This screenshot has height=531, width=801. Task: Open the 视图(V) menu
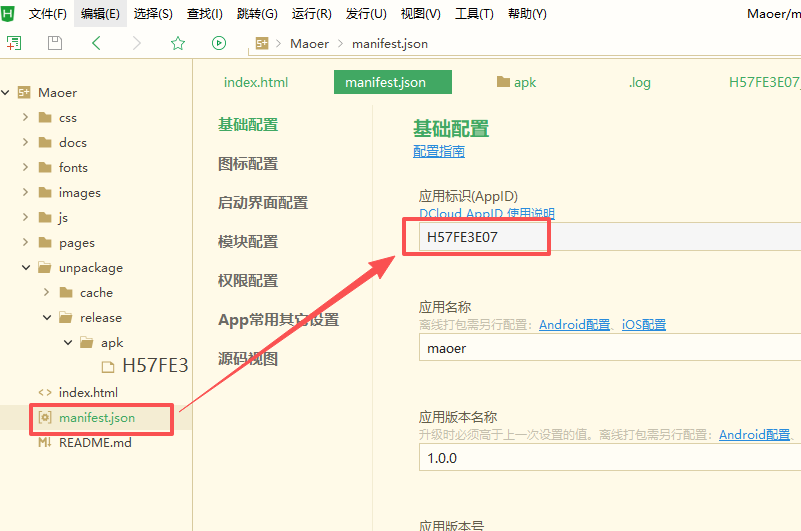pyautogui.click(x=420, y=14)
